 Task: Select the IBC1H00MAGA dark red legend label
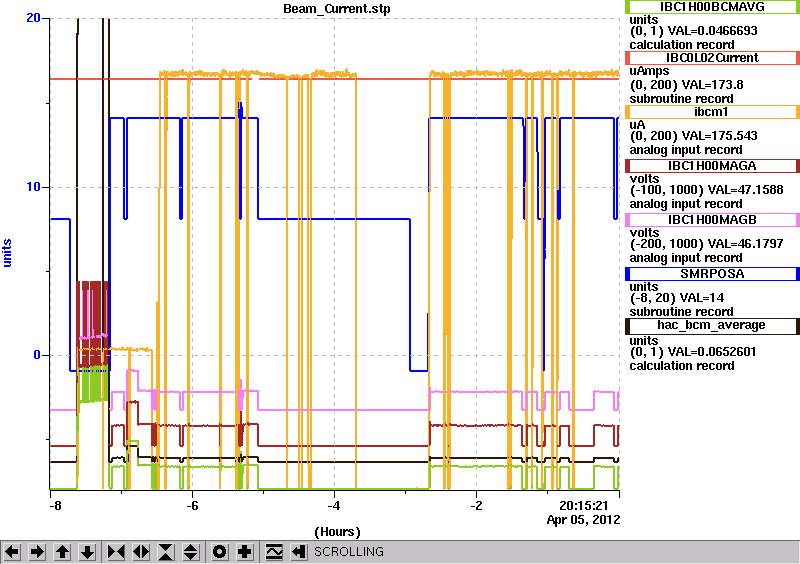[x=712, y=166]
